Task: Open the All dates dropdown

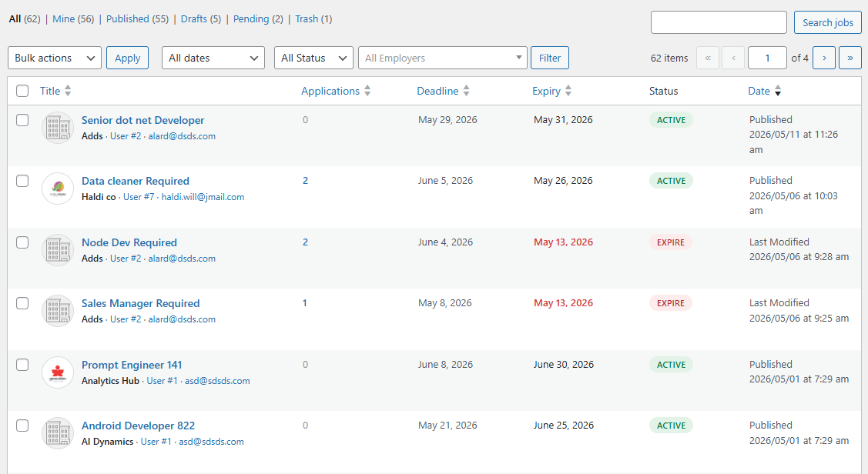Action: point(213,58)
